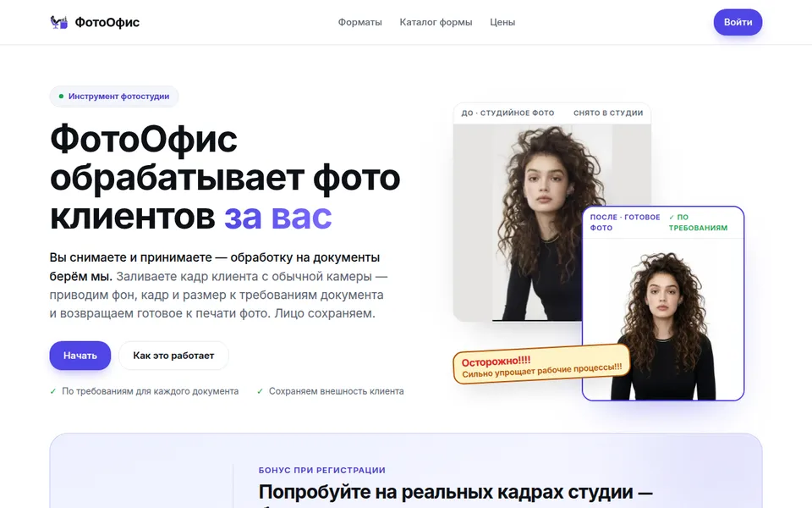Select the Инструмент фотостудии badge
Image resolution: width=812 pixels, height=508 pixels.
(114, 97)
